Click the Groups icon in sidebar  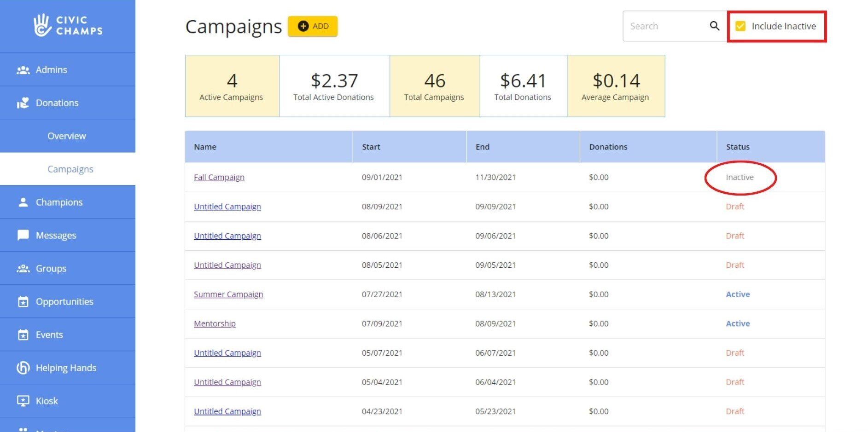[23, 269]
